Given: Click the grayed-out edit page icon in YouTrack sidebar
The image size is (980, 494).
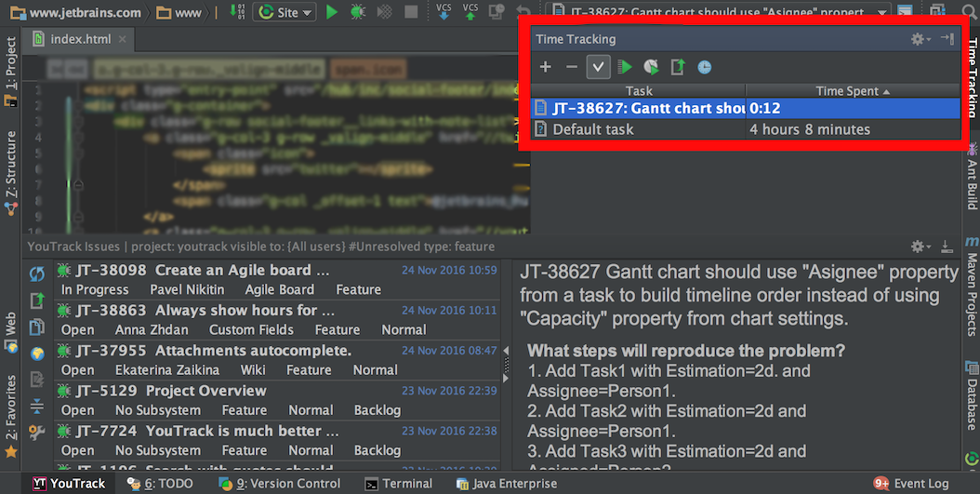Looking at the screenshot, I should coord(37,380).
